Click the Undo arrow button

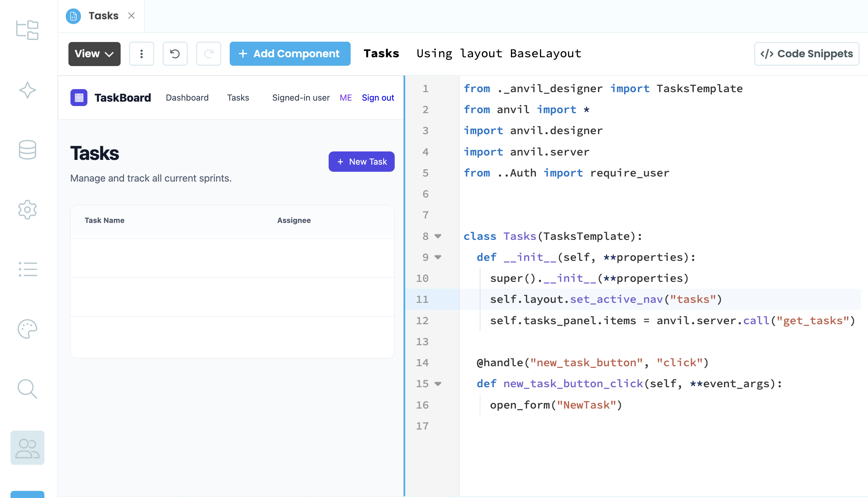point(175,54)
